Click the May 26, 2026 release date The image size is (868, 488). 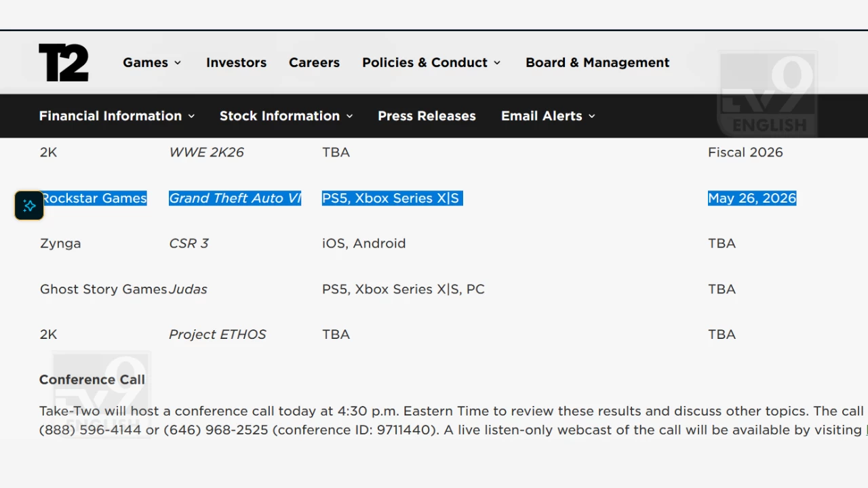751,198
